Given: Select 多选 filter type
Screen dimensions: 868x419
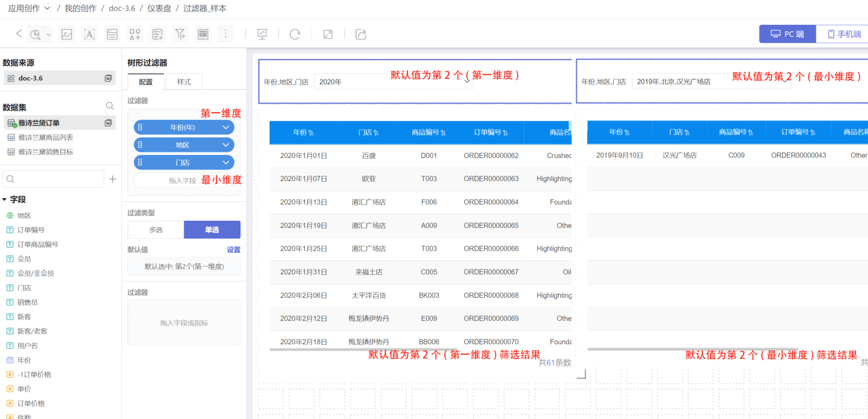Looking at the screenshot, I should point(156,230).
